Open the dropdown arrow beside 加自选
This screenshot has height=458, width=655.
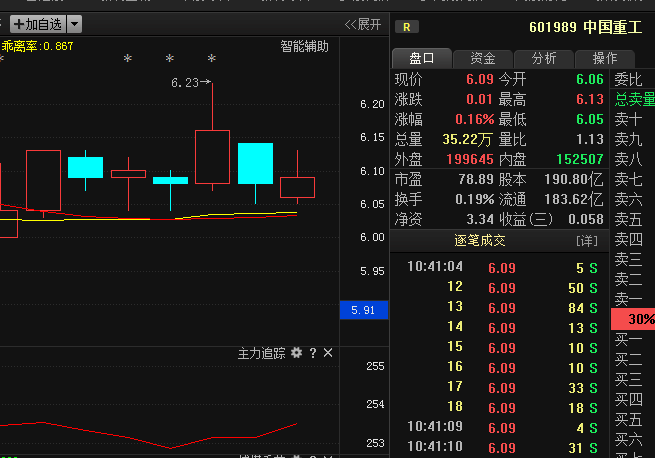tap(74, 24)
